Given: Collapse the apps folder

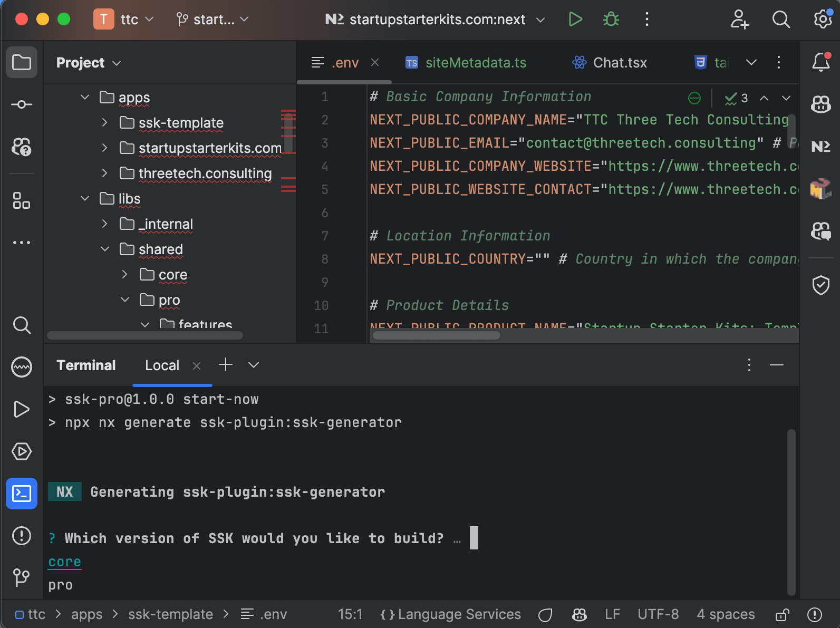Looking at the screenshot, I should [x=85, y=97].
